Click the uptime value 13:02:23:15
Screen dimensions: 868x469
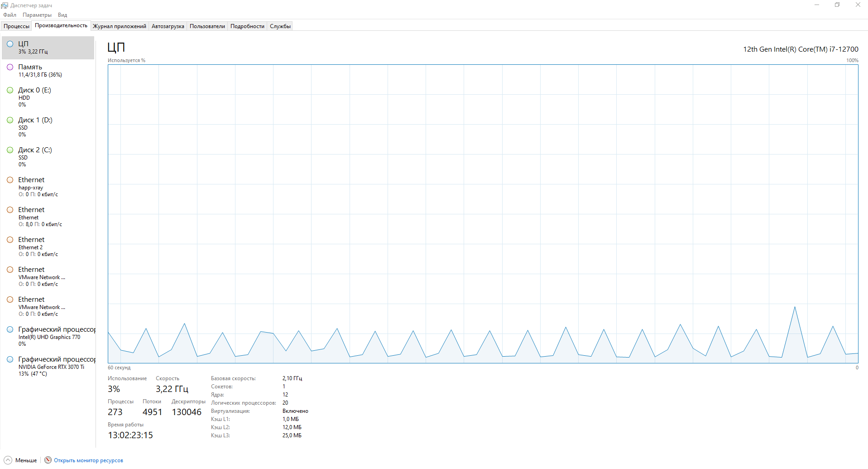click(130, 435)
